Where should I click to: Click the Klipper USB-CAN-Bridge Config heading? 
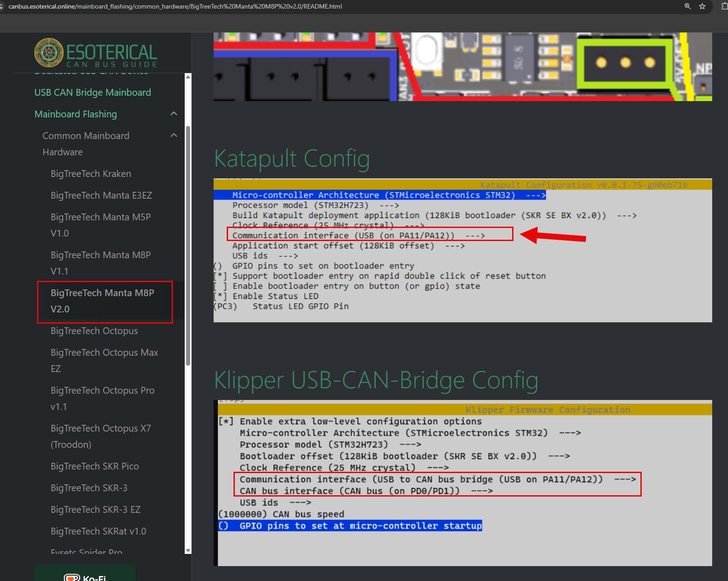[x=376, y=380]
